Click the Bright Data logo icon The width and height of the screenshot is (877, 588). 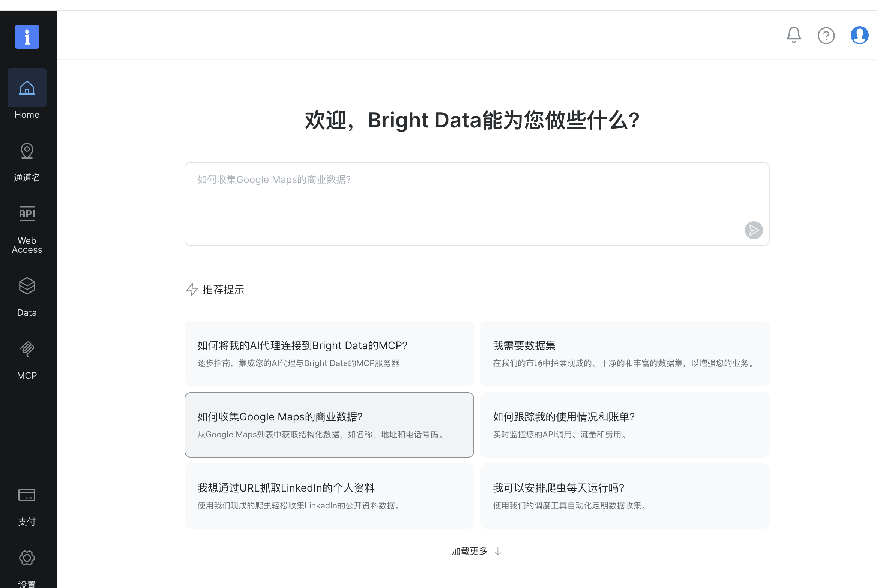click(x=27, y=37)
